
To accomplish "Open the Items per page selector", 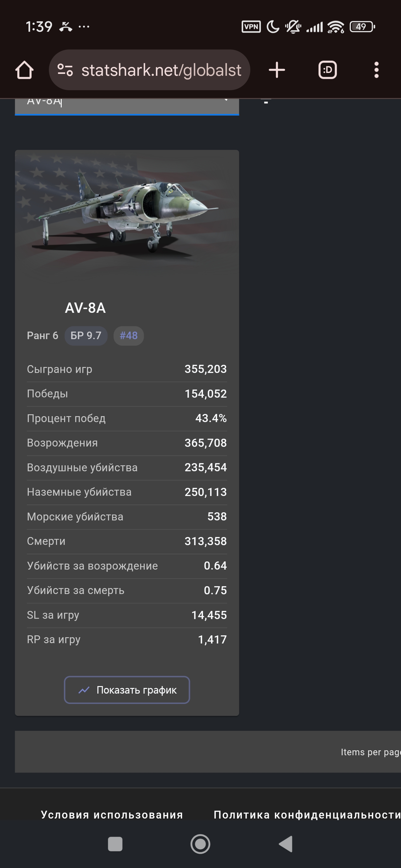I will pos(371,752).
